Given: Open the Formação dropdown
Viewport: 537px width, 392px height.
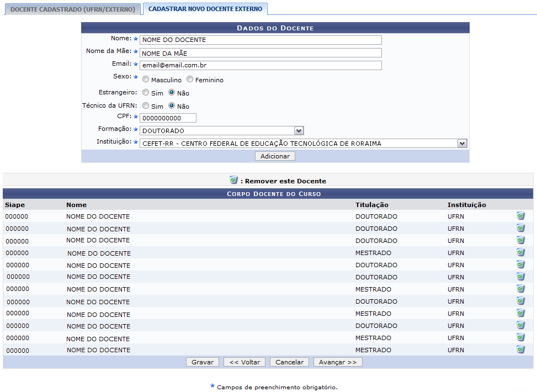Looking at the screenshot, I should 298,130.
